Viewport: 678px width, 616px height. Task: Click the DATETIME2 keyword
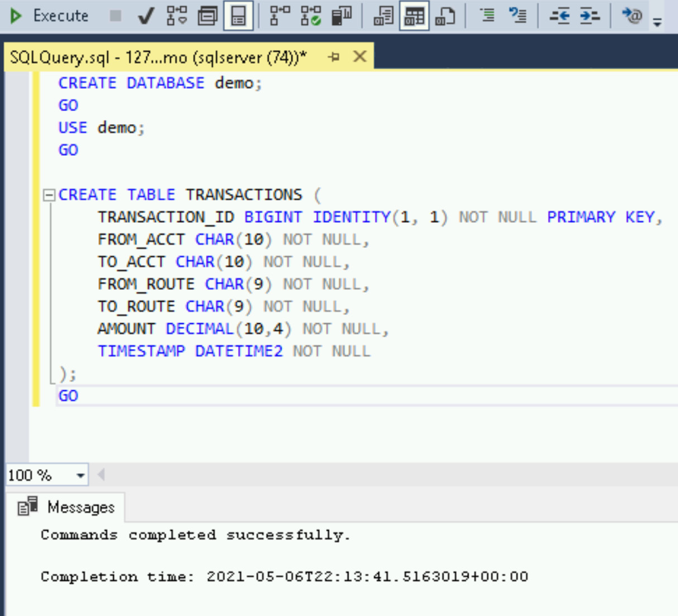pyautogui.click(x=239, y=351)
